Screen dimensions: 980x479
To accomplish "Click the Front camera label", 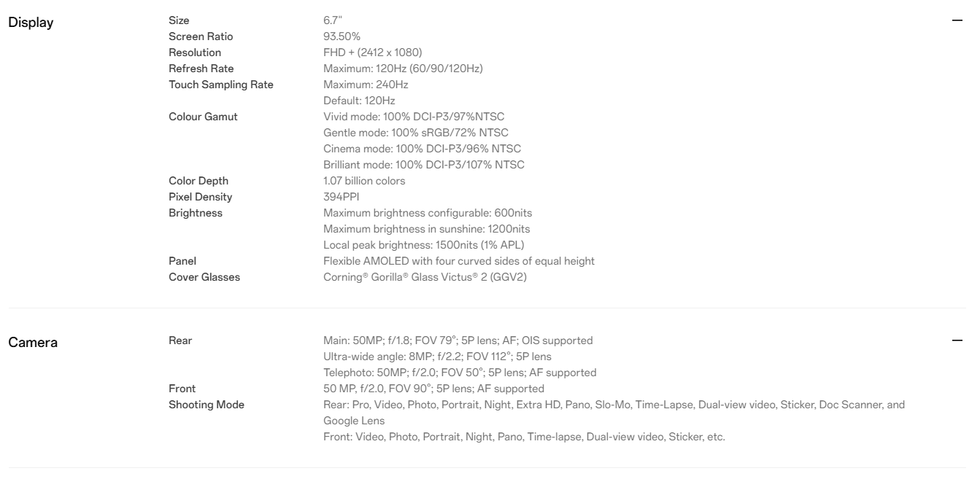I will [x=182, y=389].
